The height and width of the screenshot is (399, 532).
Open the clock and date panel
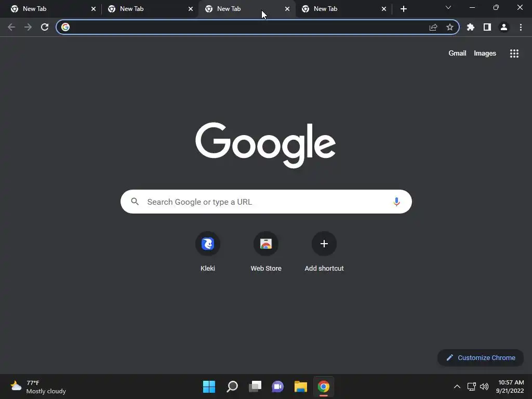tap(510, 387)
